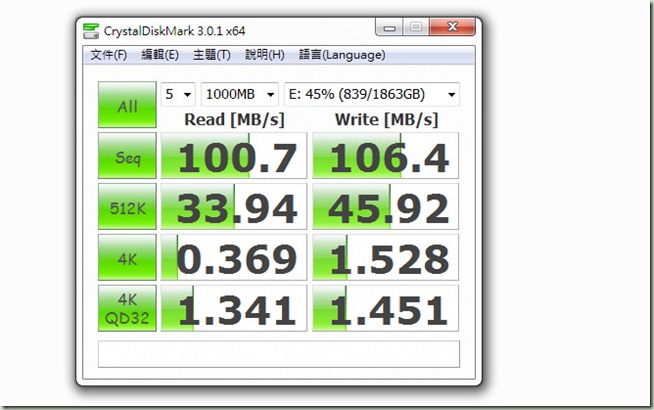The image size is (654, 410).
Task: Click the empty comment field at bottom
Action: click(x=279, y=354)
